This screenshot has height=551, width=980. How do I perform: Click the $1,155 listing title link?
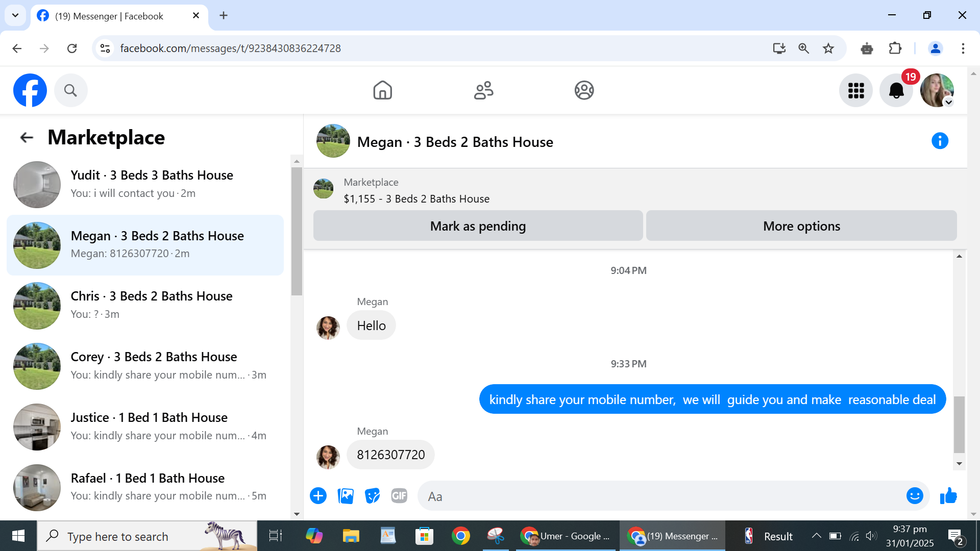click(416, 199)
